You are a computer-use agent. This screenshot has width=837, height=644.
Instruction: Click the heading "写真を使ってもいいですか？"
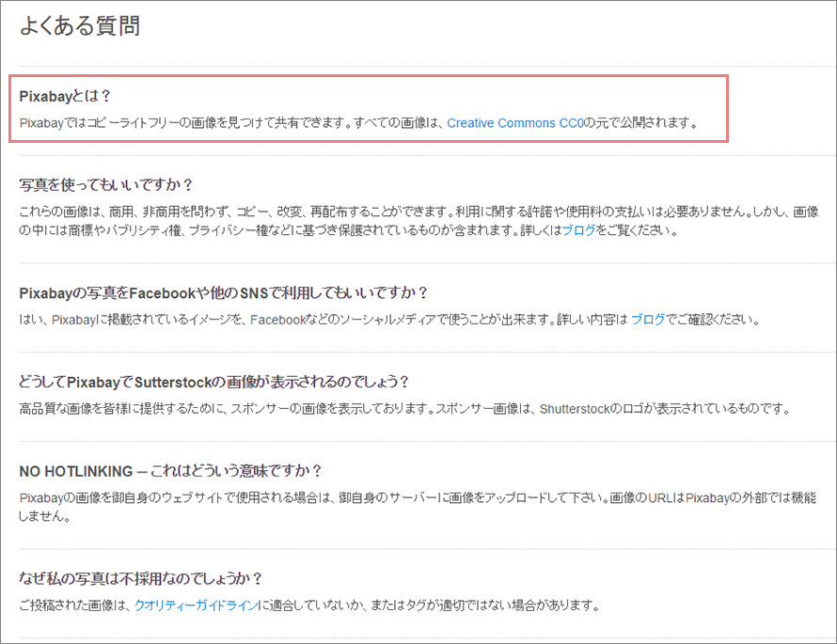[x=105, y=185]
